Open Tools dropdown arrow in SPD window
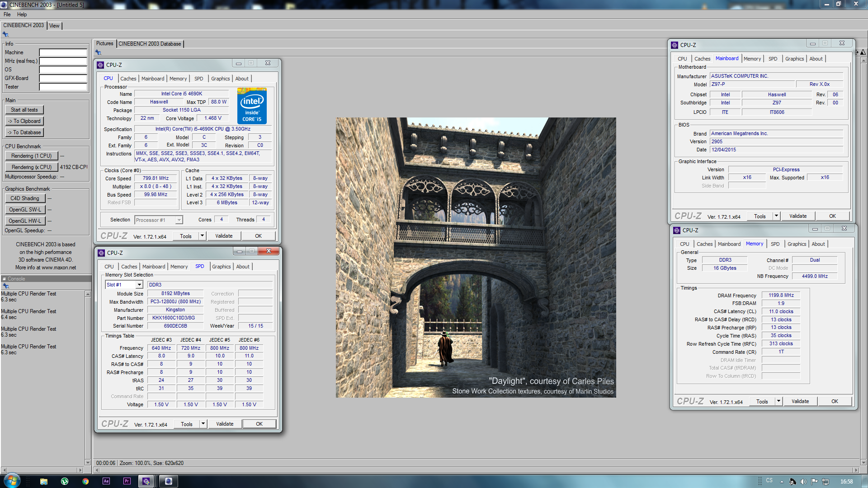This screenshot has width=868, height=488. point(203,424)
